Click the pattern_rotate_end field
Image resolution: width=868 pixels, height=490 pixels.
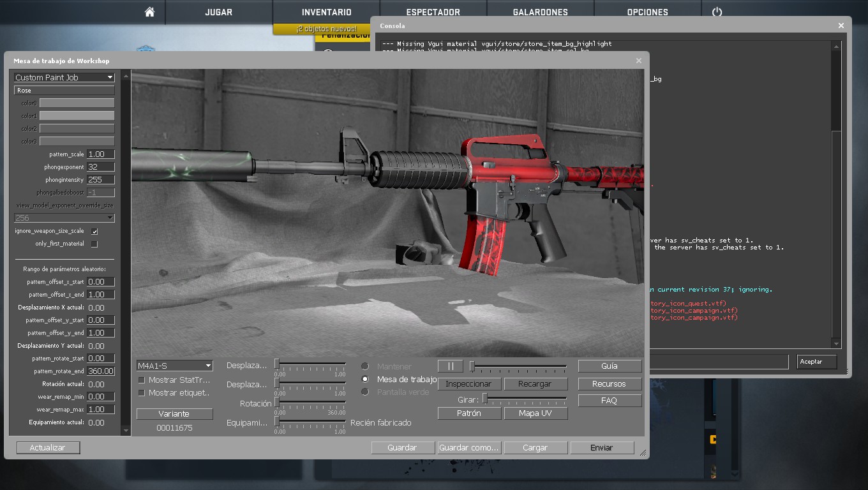tap(101, 371)
